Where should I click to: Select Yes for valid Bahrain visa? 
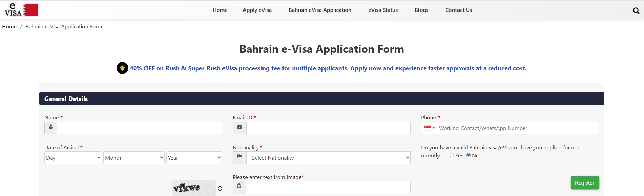pyautogui.click(x=452, y=155)
